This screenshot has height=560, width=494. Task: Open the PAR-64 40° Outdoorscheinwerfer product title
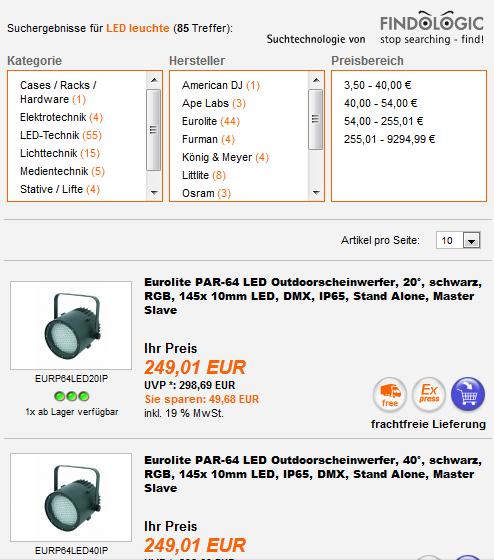coord(313,474)
